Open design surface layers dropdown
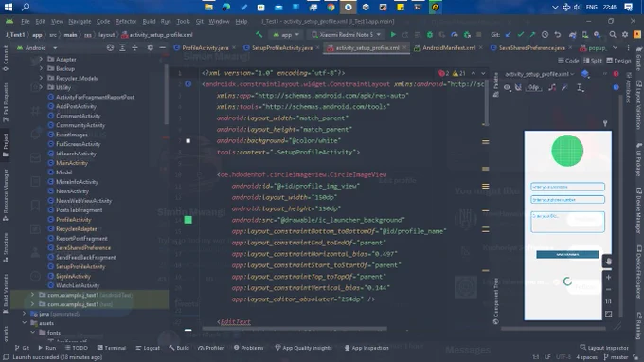Image resolution: width=644 pixels, height=362 pixels. click(x=585, y=74)
